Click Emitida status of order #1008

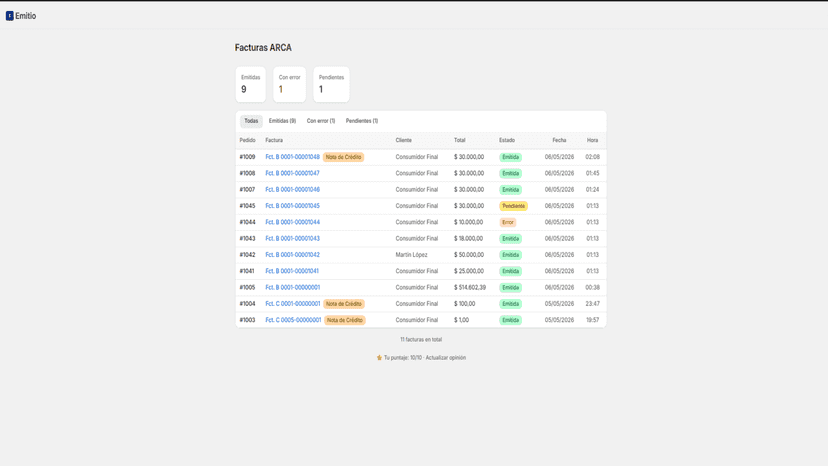511,173
